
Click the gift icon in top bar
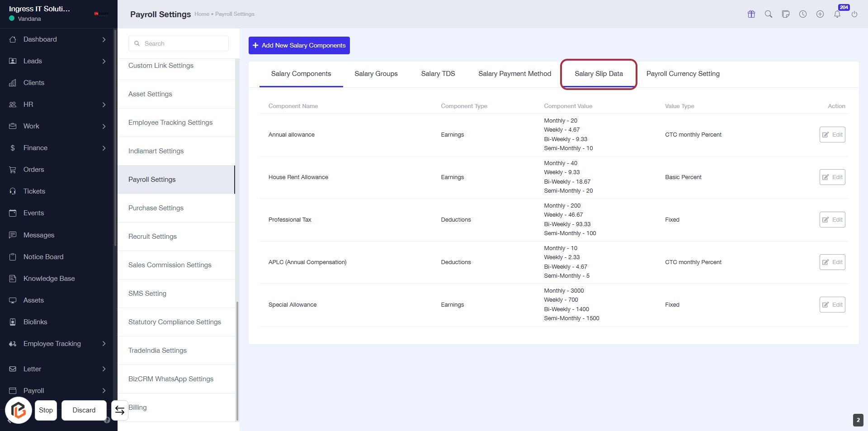(751, 14)
